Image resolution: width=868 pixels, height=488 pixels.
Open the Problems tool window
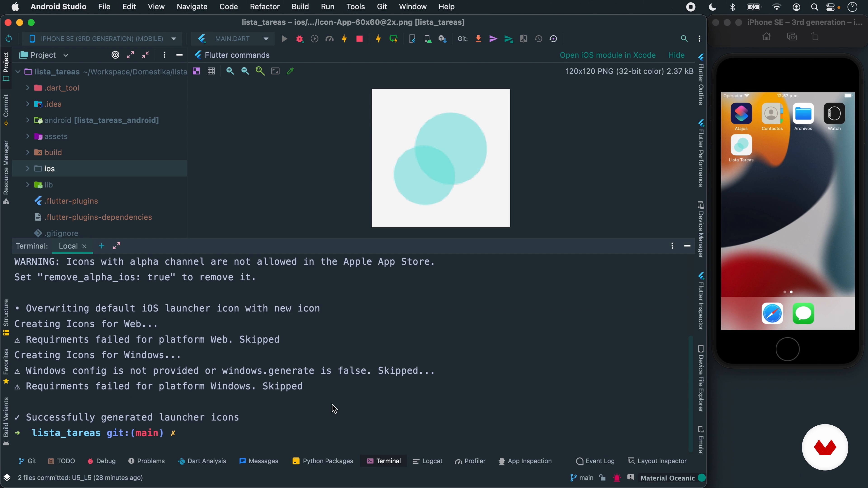(146, 461)
